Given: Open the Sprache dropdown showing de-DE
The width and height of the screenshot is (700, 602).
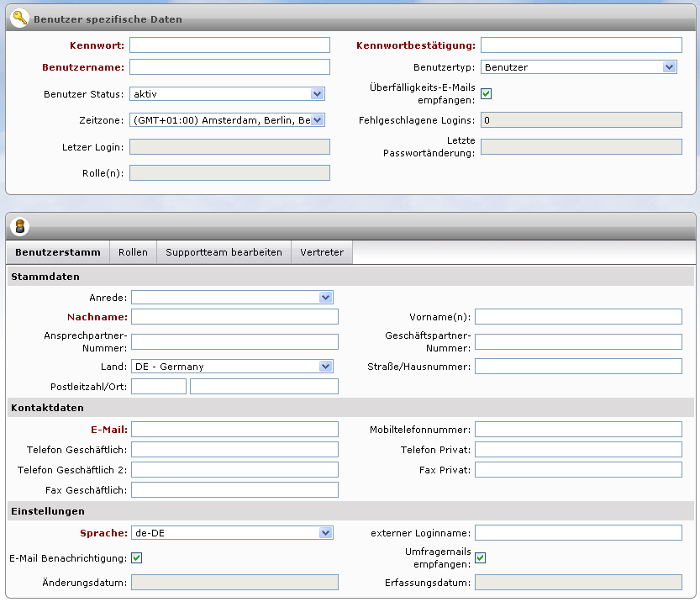Looking at the screenshot, I should click(x=232, y=533).
